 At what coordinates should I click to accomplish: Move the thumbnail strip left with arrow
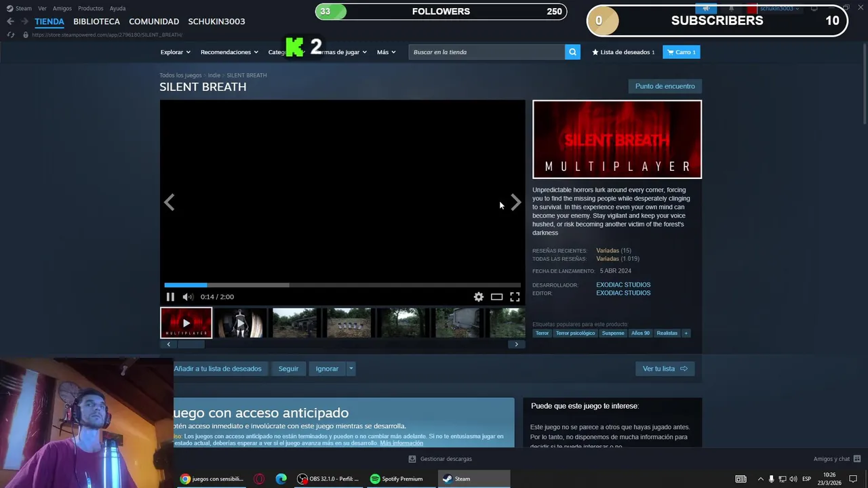(168, 344)
